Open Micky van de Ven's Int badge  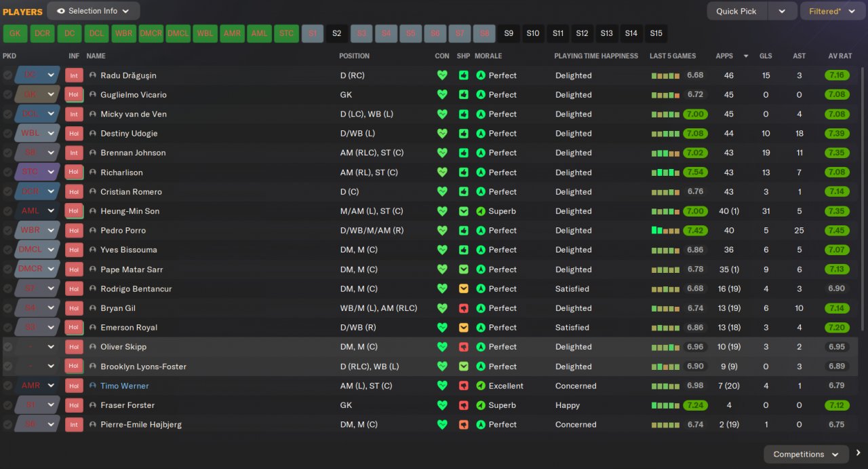coord(74,114)
